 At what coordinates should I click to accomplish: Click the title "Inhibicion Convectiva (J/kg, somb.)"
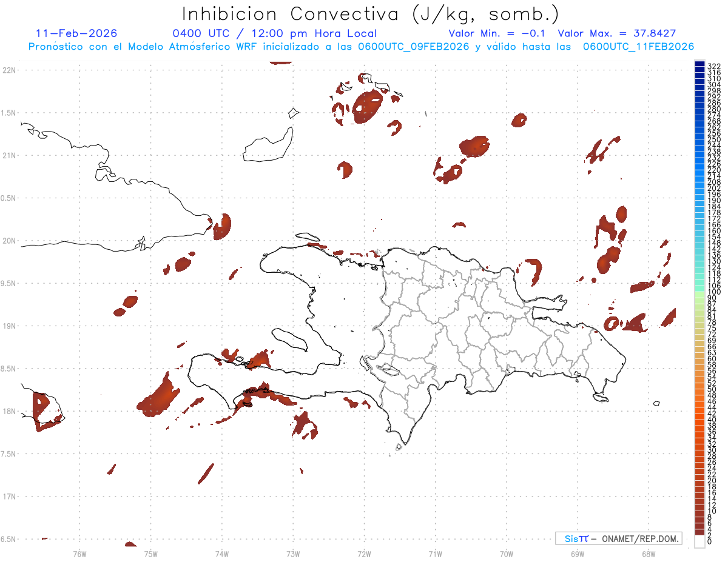[370, 15]
